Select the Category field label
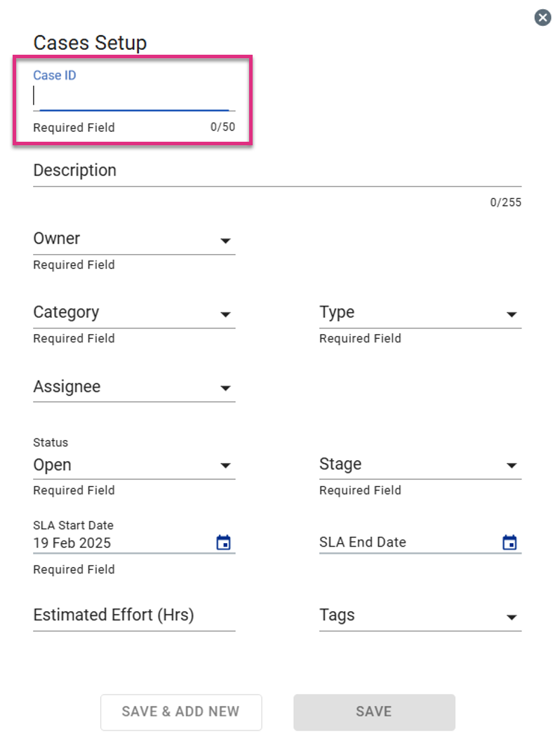The image size is (560, 741). 66,312
